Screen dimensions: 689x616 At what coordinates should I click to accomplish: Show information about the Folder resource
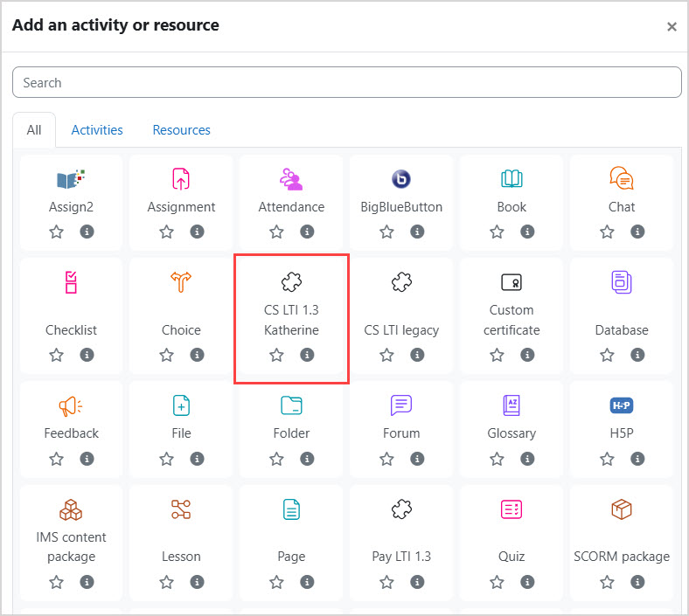[x=307, y=458]
